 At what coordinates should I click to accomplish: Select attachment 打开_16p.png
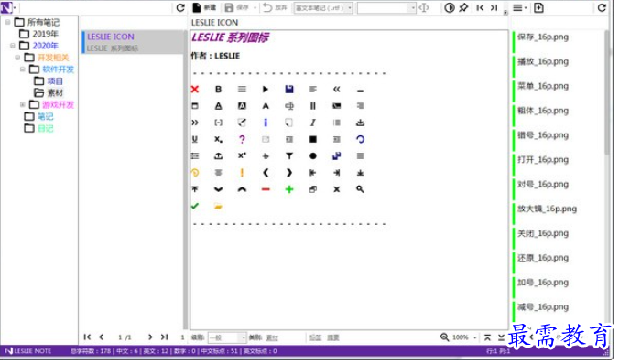tap(542, 160)
